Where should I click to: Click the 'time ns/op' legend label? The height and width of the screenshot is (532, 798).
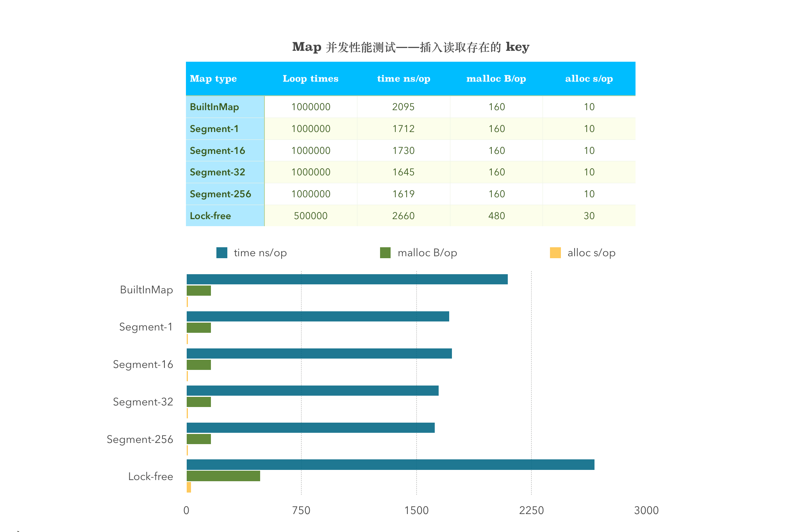260,253
